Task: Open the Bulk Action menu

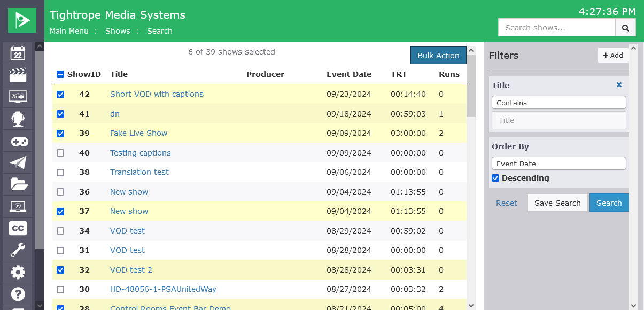Action: pos(438,56)
